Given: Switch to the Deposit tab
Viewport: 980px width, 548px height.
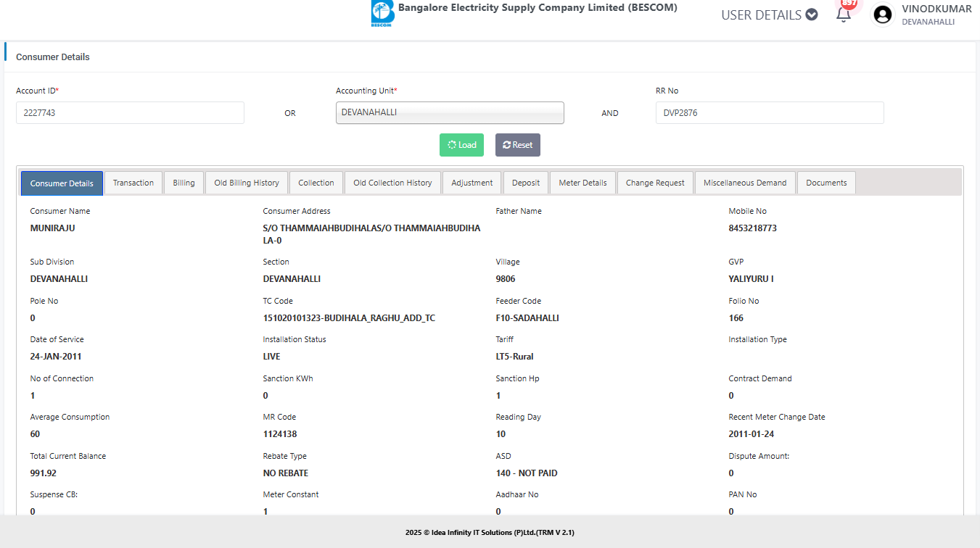Looking at the screenshot, I should pos(526,183).
